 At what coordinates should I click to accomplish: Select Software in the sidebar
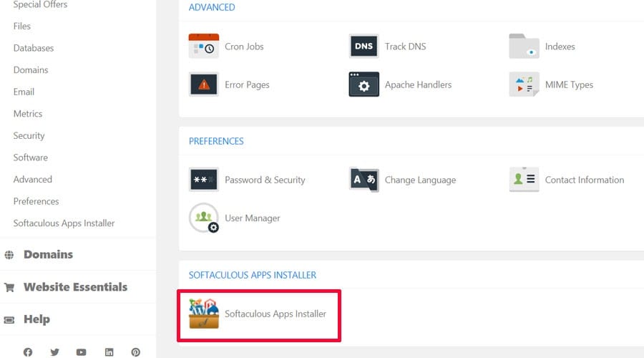click(x=30, y=158)
